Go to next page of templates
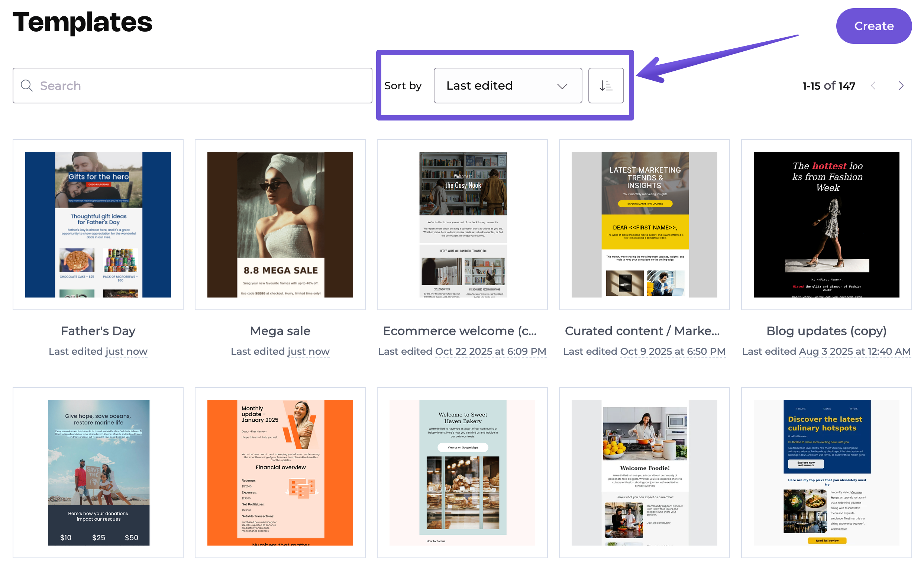 [x=900, y=86]
